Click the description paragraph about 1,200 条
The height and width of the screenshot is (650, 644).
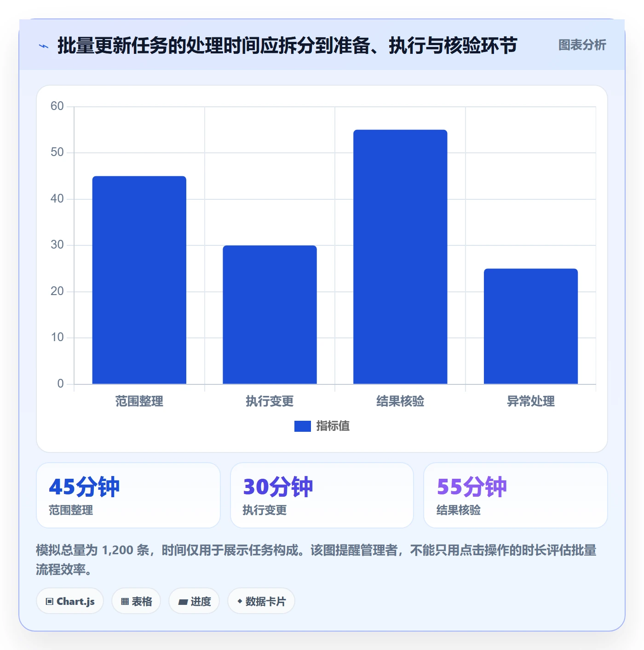pos(316,560)
